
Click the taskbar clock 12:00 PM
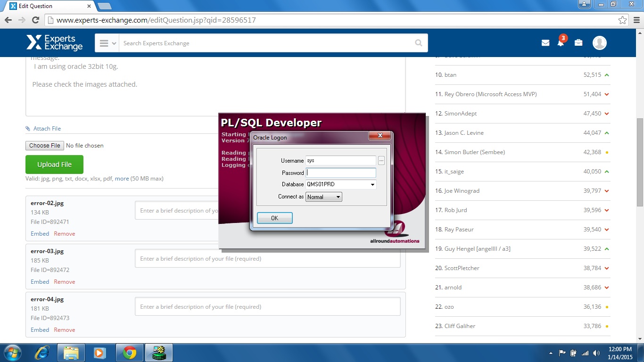[x=620, y=349]
